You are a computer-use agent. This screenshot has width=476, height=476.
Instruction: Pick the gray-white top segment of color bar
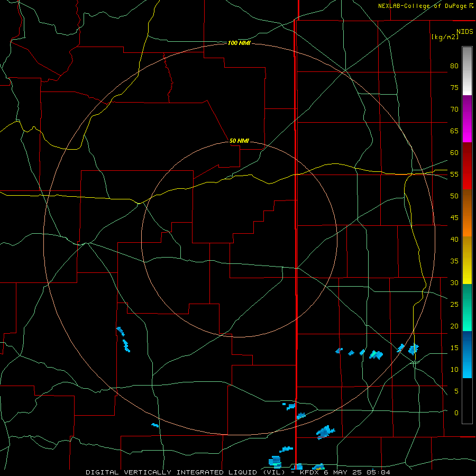pos(467,71)
